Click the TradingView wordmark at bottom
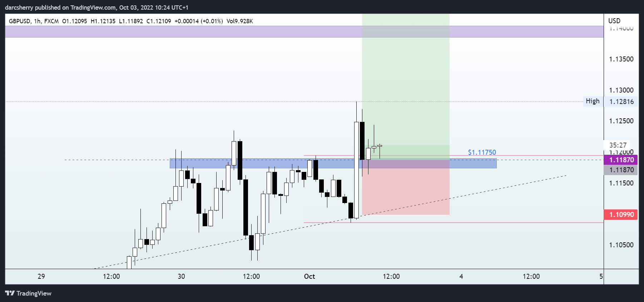Screen dimensions: 644x302 34,293
